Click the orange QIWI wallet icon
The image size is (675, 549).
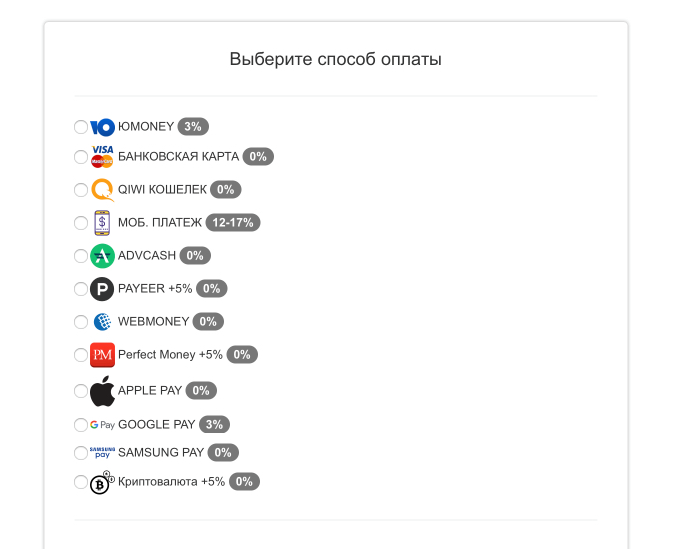click(x=102, y=190)
